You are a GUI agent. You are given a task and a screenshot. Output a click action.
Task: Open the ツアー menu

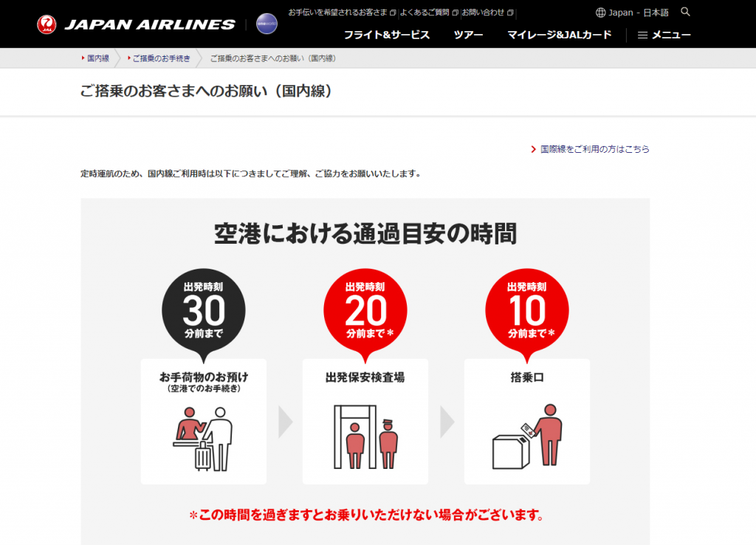pos(468,35)
